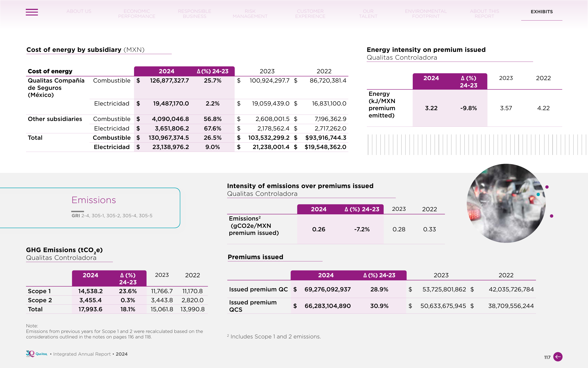Click the smoggy traffic circular photo

click(x=506, y=203)
